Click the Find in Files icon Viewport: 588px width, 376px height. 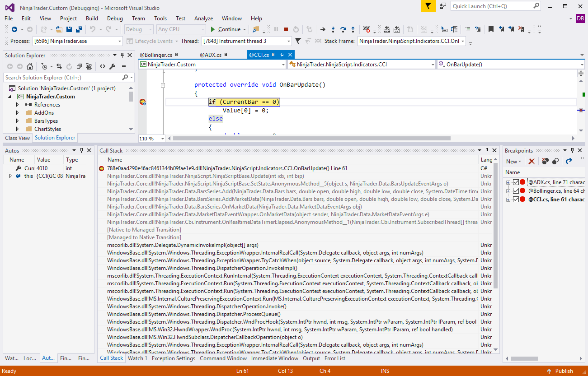256,29
